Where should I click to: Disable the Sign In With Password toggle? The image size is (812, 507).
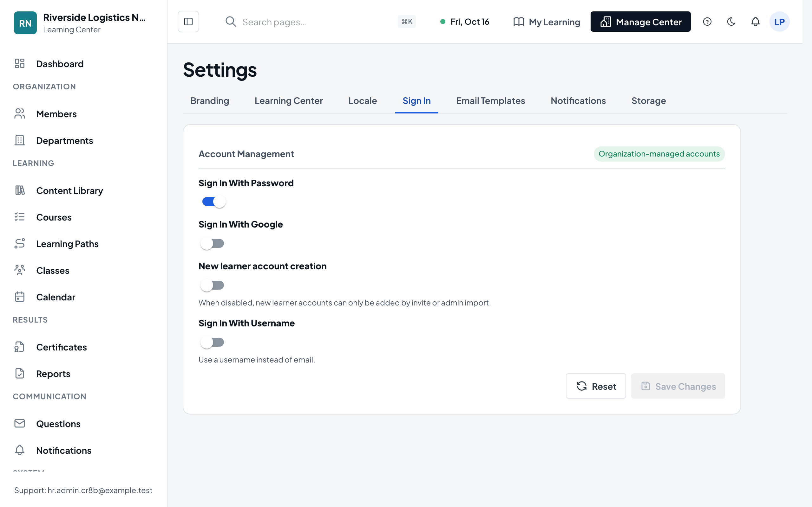(214, 202)
